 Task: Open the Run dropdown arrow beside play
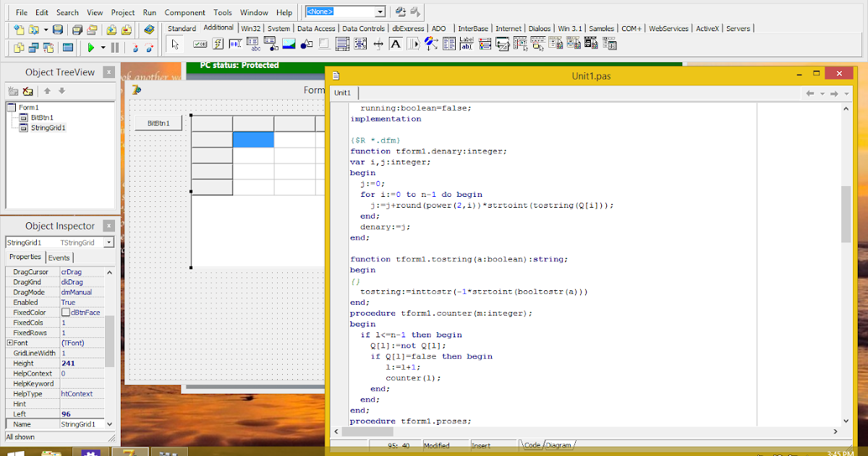click(103, 48)
